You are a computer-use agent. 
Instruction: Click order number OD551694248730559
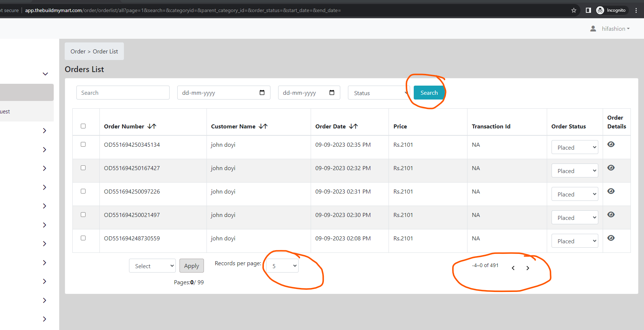(x=132, y=238)
